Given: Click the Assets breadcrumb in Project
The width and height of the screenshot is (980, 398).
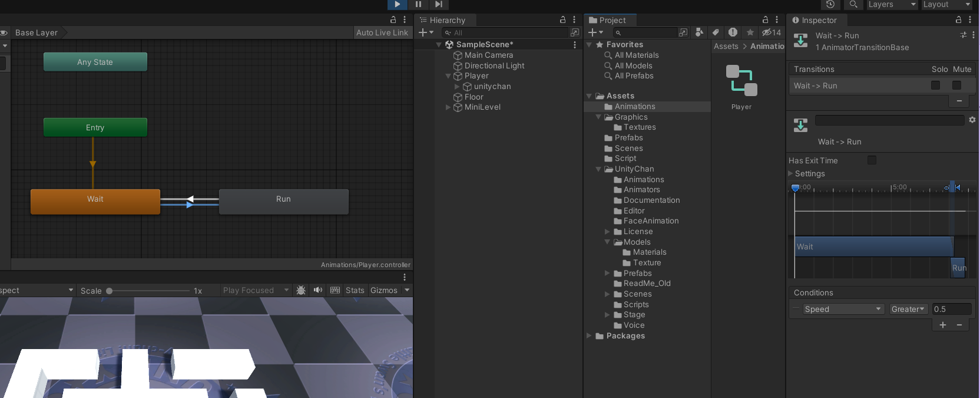Looking at the screenshot, I should 726,47.
